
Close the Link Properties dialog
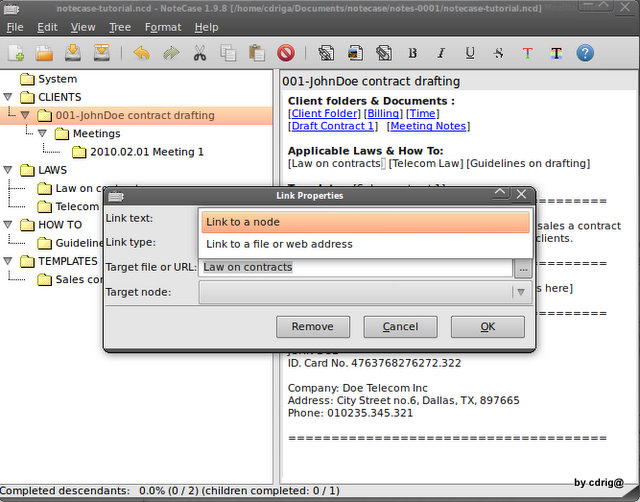click(x=521, y=194)
